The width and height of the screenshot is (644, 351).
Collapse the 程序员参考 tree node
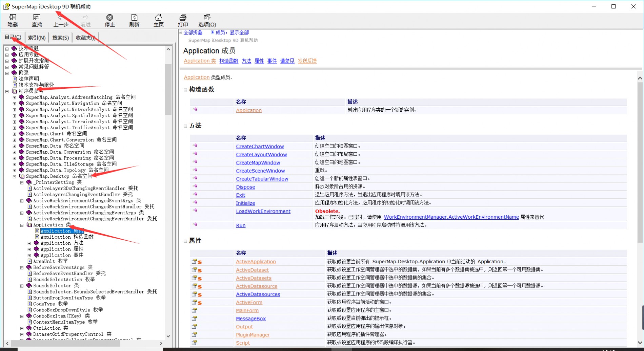pos(7,91)
